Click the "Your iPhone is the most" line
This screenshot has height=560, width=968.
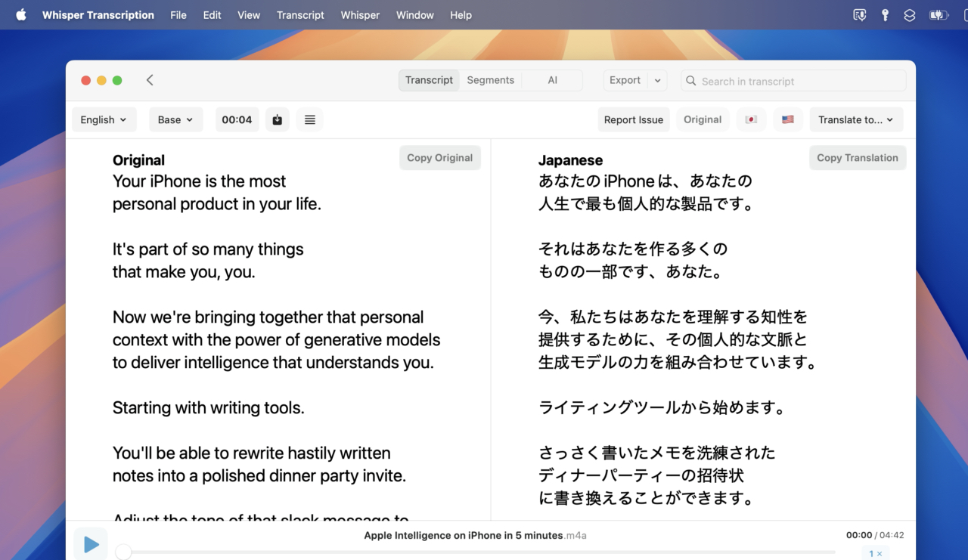click(x=200, y=181)
